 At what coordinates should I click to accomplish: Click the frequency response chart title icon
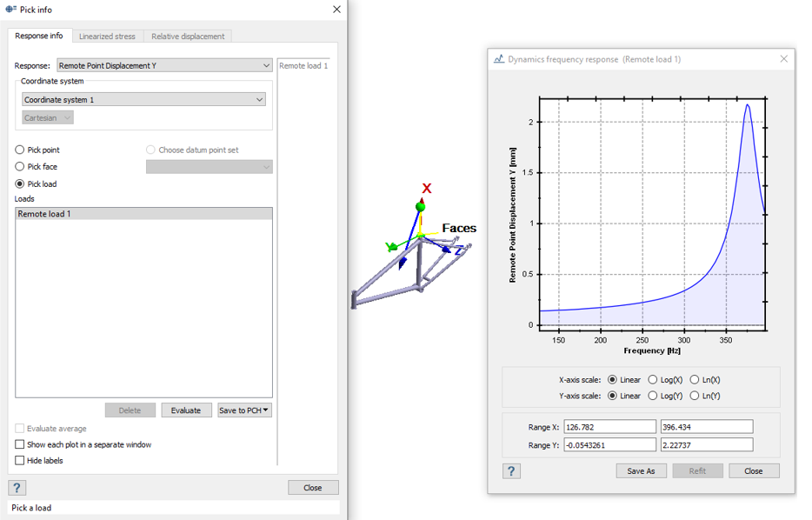[x=499, y=59]
